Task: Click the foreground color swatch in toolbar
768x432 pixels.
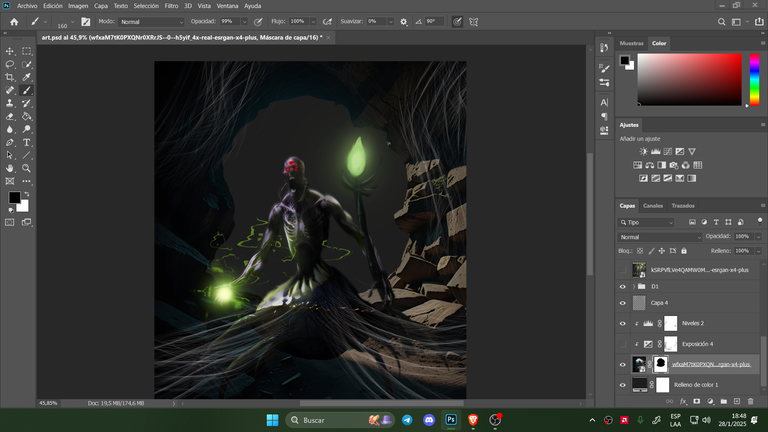Action: pos(14,197)
